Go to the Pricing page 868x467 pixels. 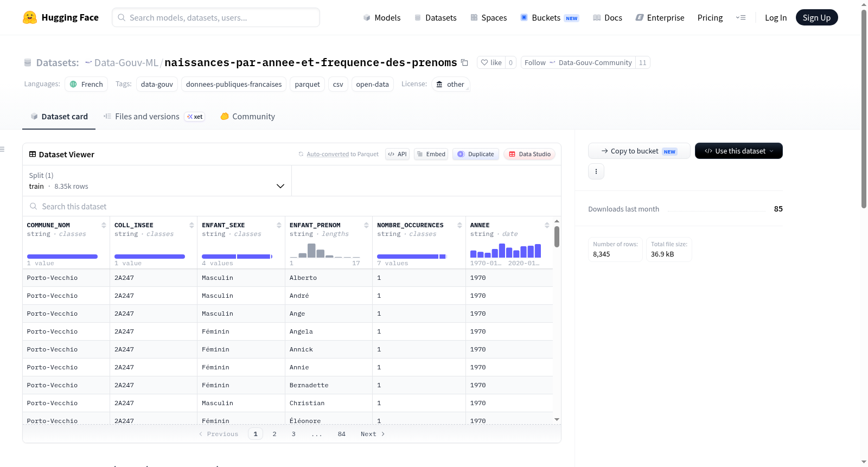[710, 17]
